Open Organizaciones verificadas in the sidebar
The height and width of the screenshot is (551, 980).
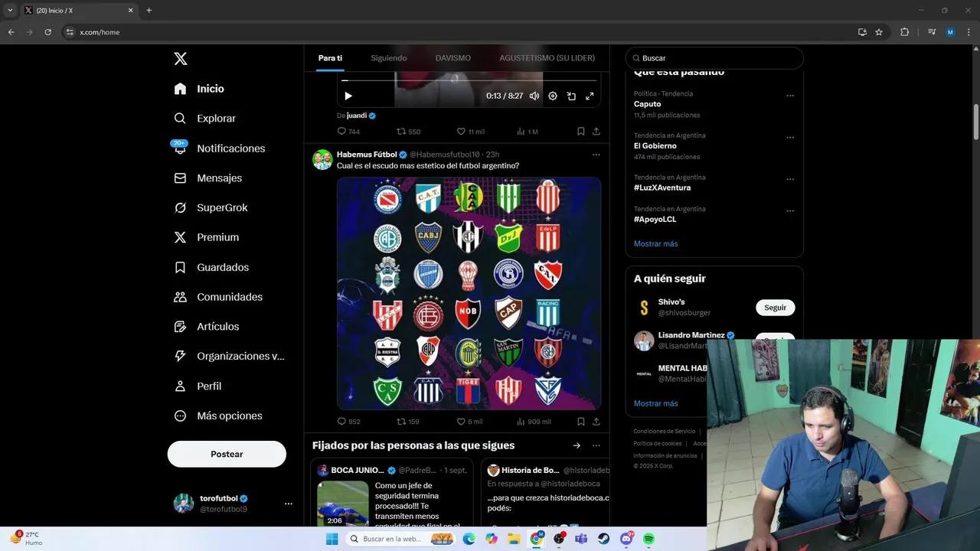point(229,356)
